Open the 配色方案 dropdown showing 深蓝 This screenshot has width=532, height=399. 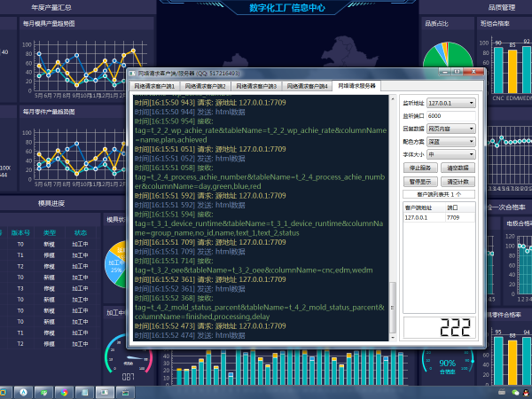(x=451, y=141)
